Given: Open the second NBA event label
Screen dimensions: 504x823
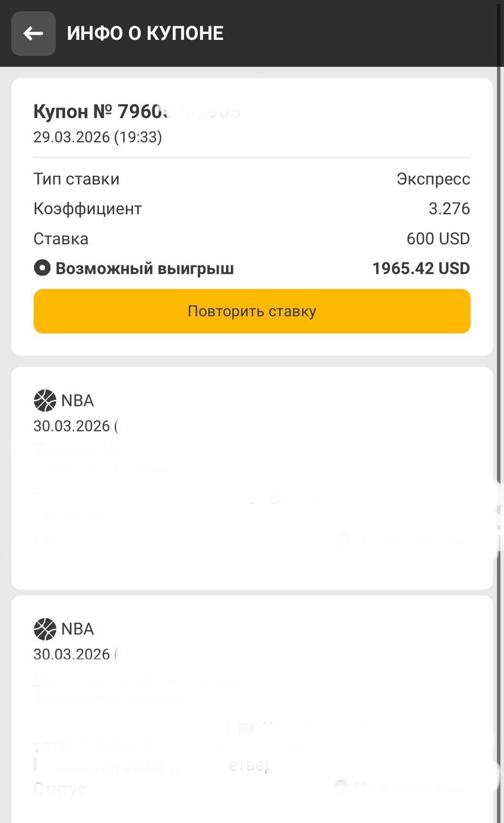Looking at the screenshot, I should (78, 629).
